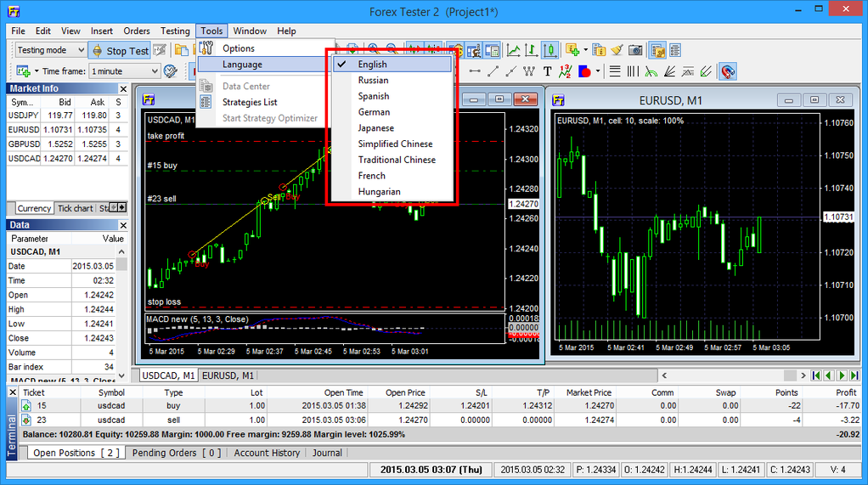Toggle the terminal panel icon
868x485 pixels.
(657, 50)
